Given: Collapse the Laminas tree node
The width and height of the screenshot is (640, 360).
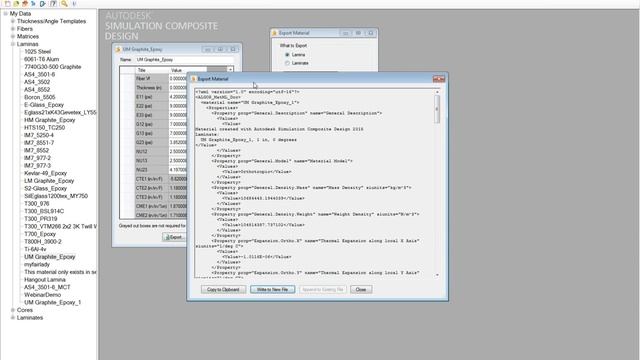Looking at the screenshot, I should click(x=13, y=44).
